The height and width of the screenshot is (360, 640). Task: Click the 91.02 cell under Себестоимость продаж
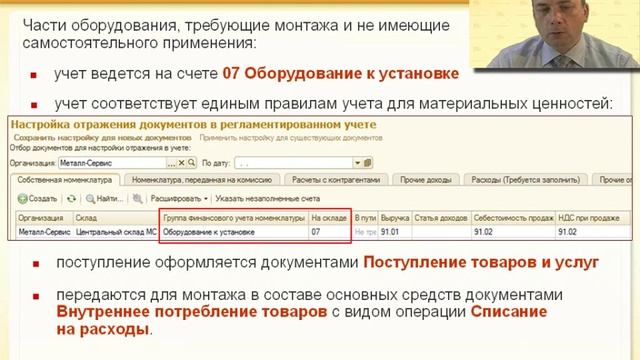(513, 232)
